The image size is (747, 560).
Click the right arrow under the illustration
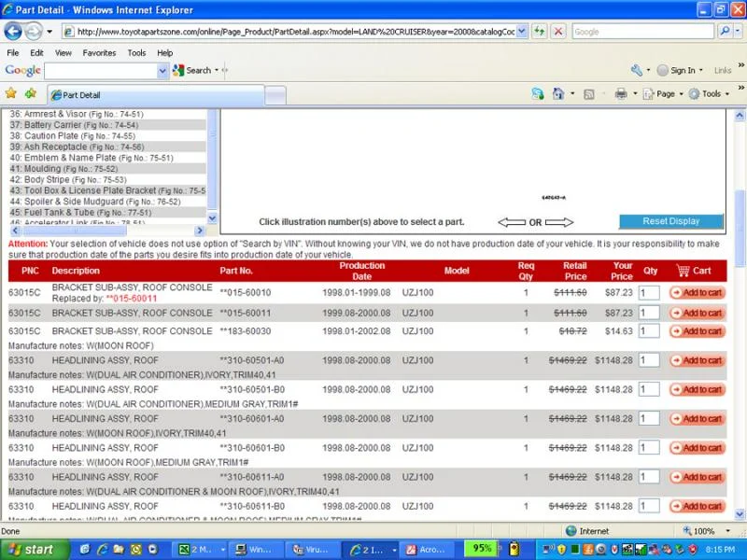(x=559, y=222)
